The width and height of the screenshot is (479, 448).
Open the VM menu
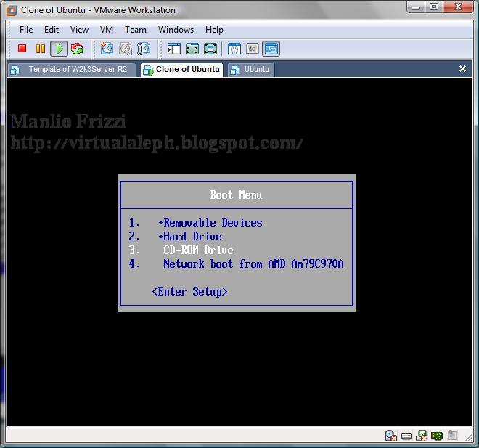coord(107,30)
